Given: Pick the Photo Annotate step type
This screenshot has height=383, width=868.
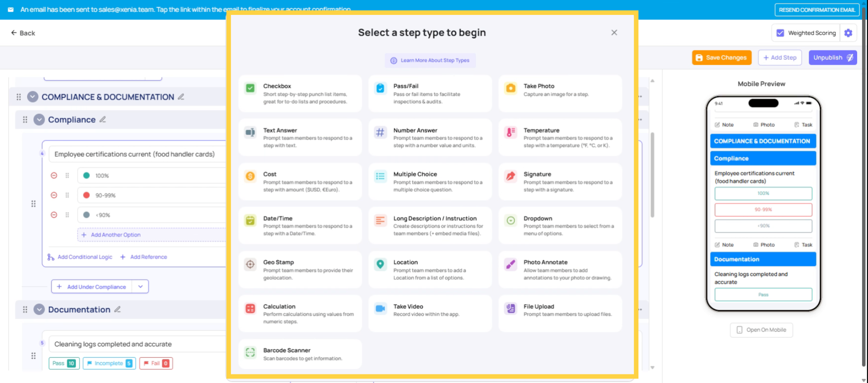Looking at the screenshot, I should pos(560,270).
